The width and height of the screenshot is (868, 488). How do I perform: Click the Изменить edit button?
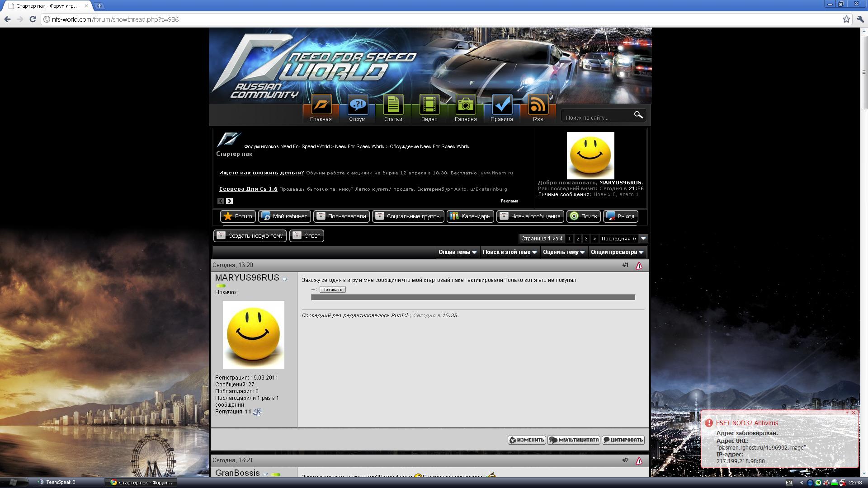[x=527, y=440]
